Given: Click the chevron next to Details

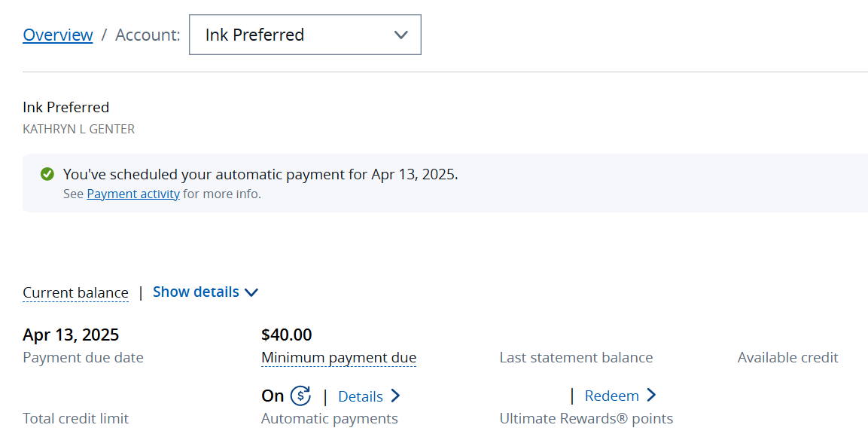Looking at the screenshot, I should [396, 396].
